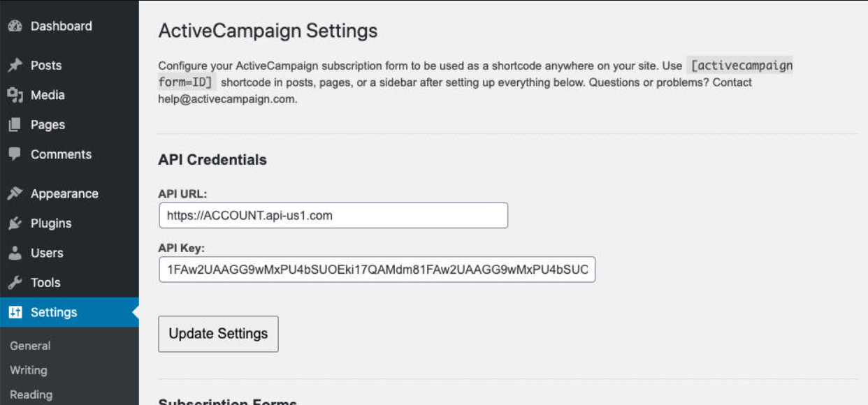868x405 pixels.
Task: Select Writing in the Settings submenu
Action: click(x=27, y=370)
